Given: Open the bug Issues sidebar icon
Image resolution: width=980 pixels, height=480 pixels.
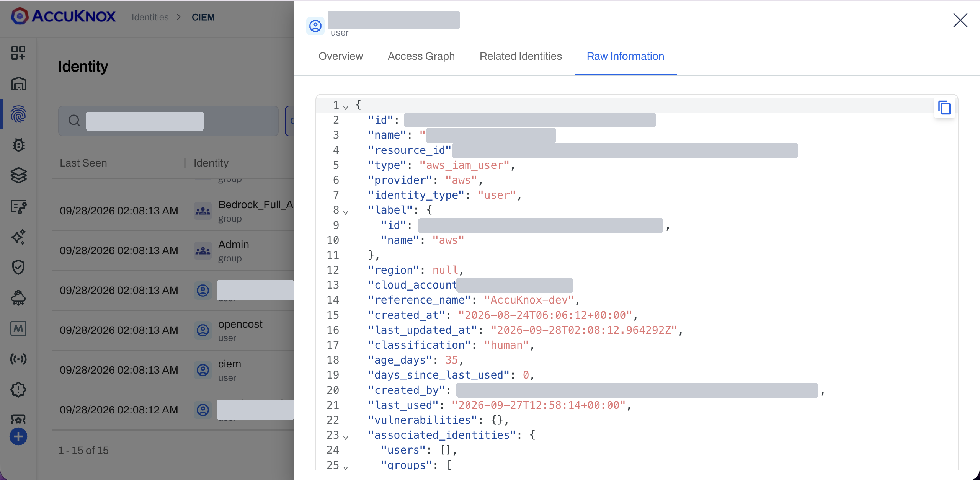Looking at the screenshot, I should (18, 145).
